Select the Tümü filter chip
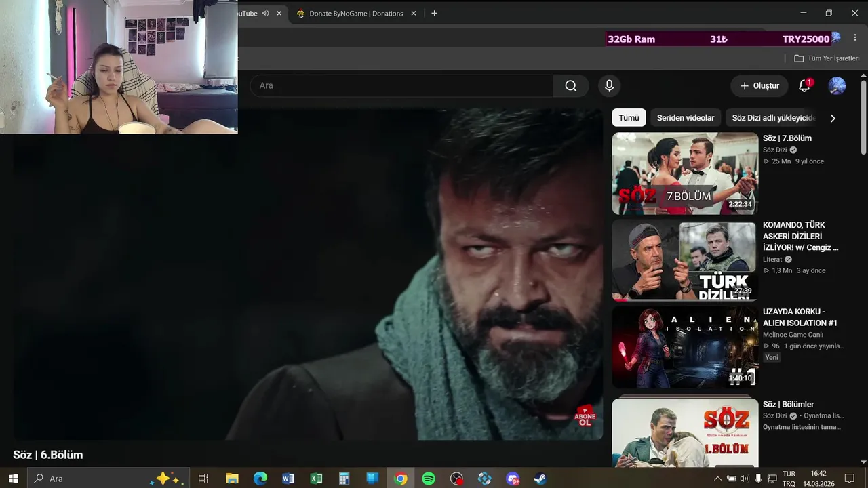This screenshot has height=488, width=868. pos(629,118)
